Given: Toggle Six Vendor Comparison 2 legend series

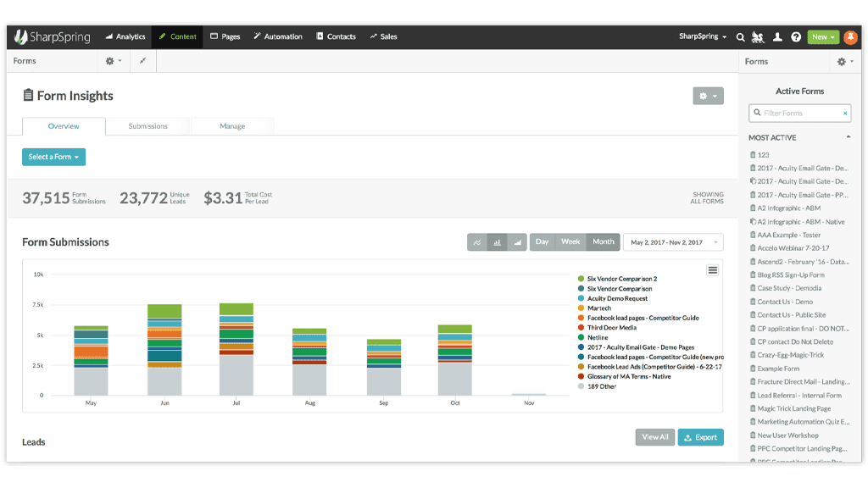Looking at the screenshot, I should 617,279.
